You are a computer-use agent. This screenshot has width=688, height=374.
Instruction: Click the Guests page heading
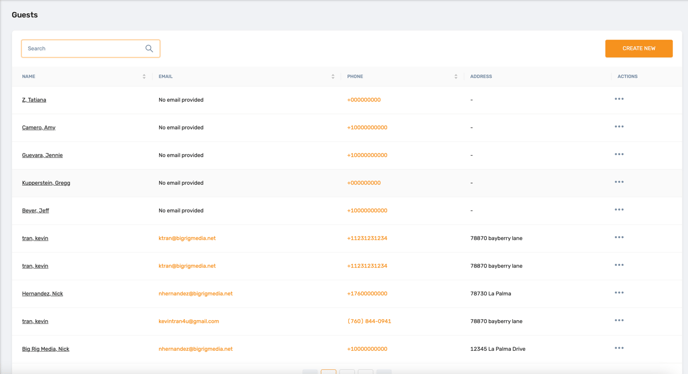25,15
